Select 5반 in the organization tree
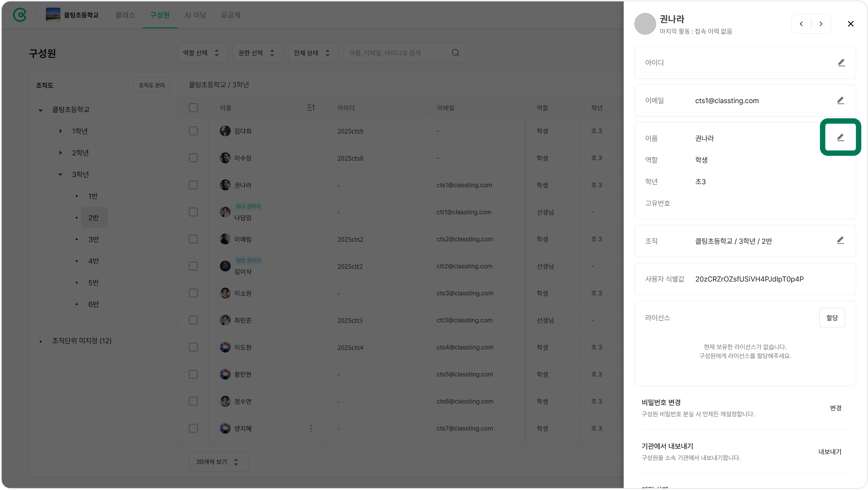 pos(94,283)
